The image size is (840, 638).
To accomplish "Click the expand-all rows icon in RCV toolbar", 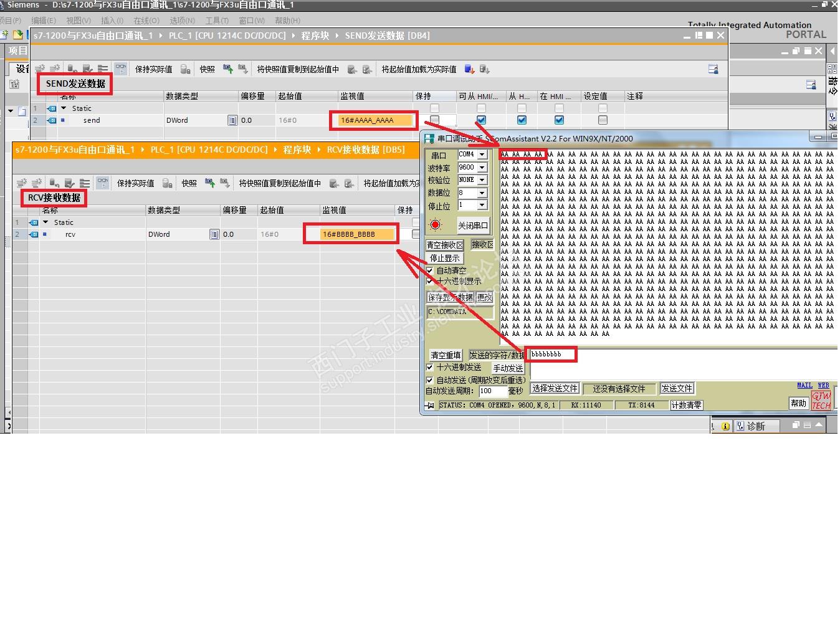I will (x=85, y=183).
